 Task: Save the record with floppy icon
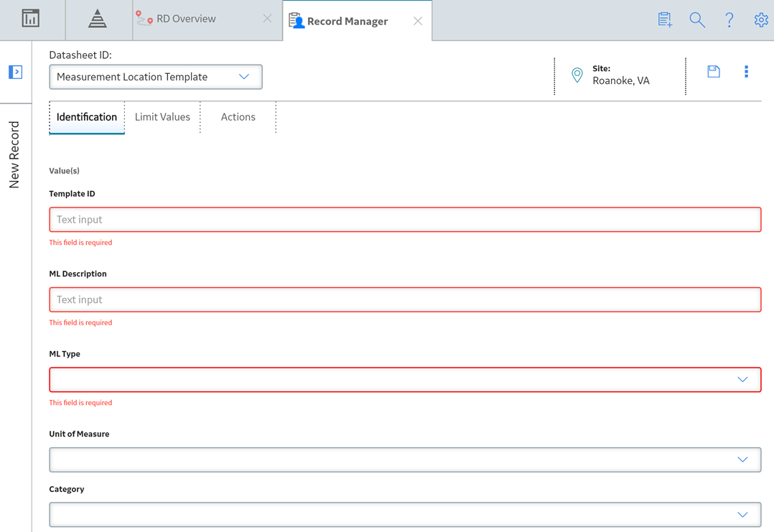tap(713, 72)
